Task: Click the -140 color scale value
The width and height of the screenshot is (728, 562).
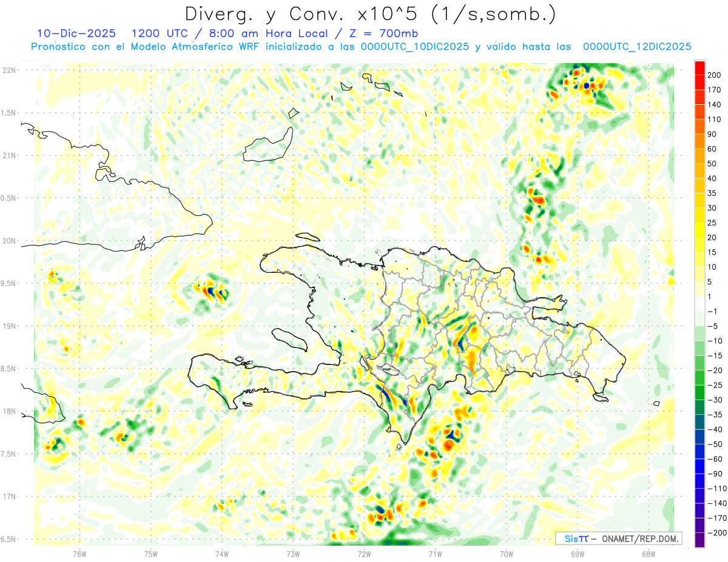Action: click(718, 503)
